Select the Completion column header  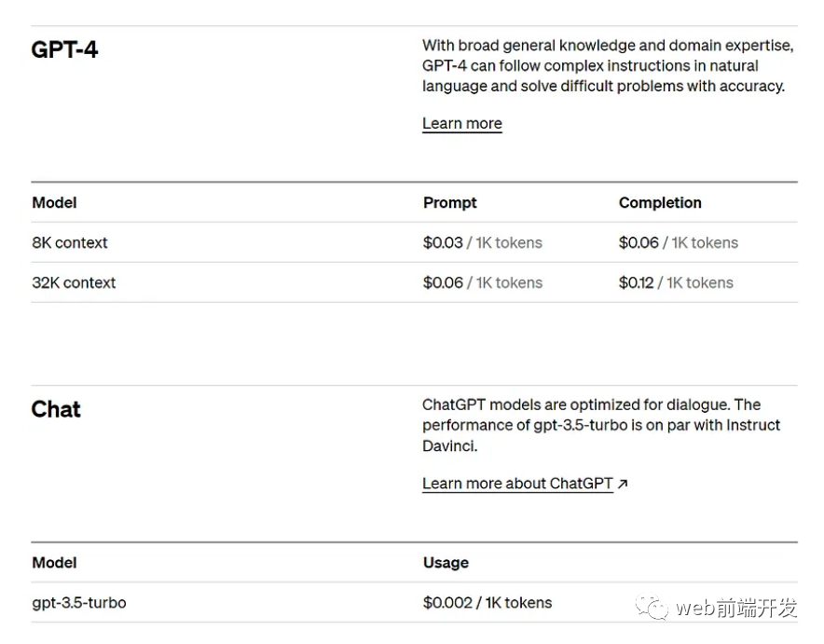[x=660, y=202]
